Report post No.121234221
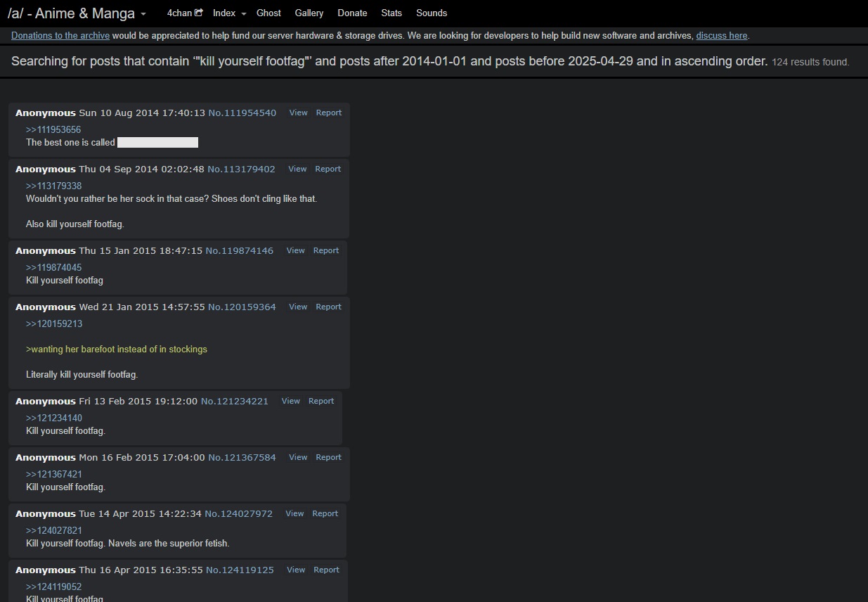This screenshot has width=868, height=602. [x=321, y=401]
